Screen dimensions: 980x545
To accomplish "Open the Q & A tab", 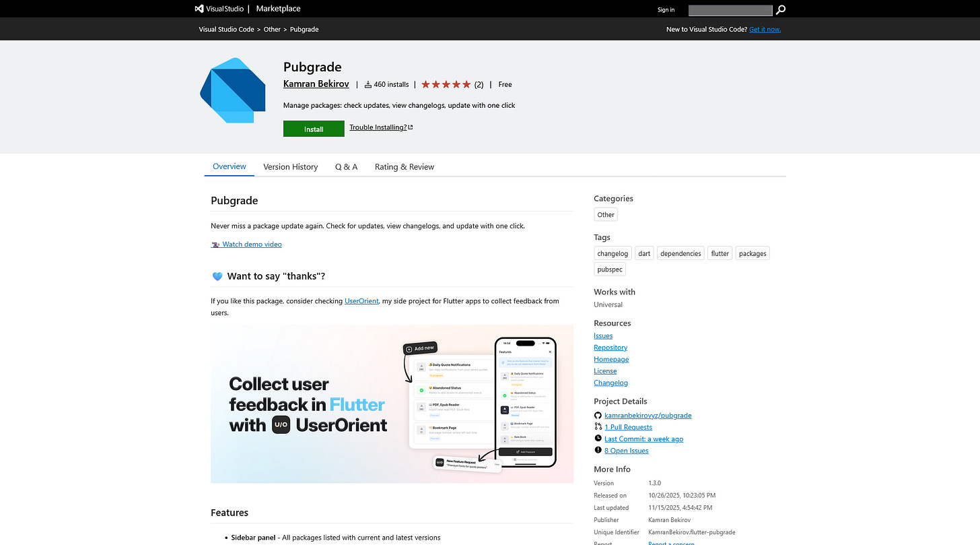I will (x=346, y=167).
